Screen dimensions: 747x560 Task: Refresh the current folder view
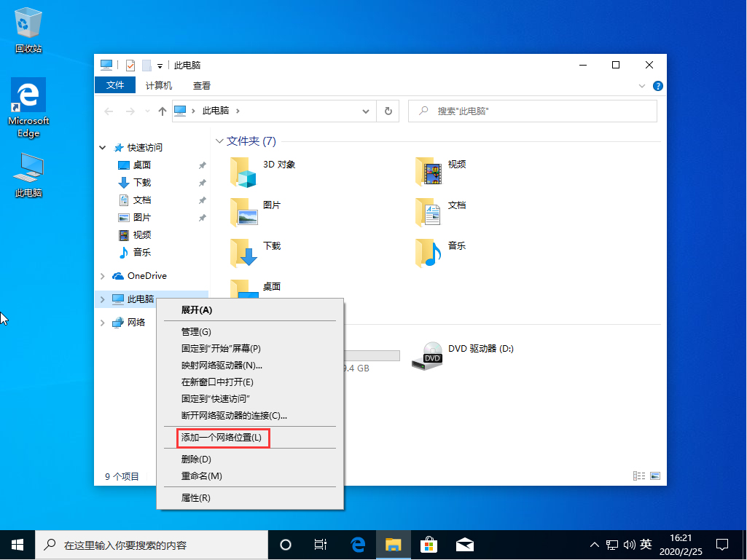388,111
